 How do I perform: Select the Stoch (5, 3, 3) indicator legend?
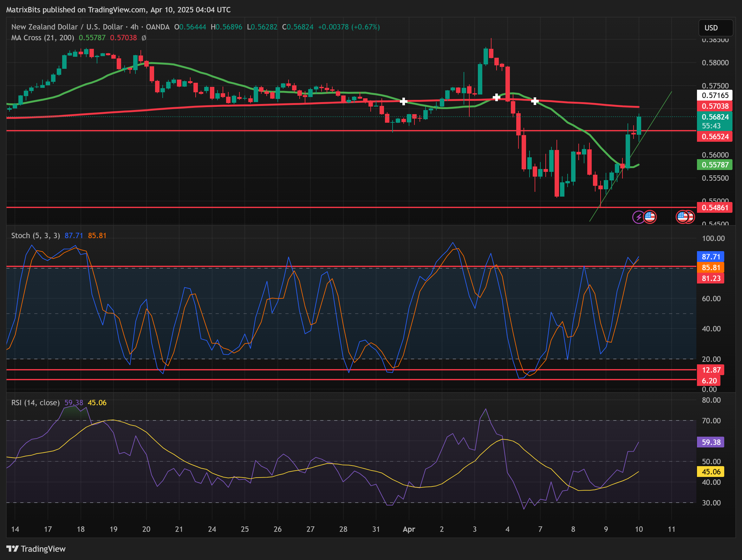tap(36, 236)
